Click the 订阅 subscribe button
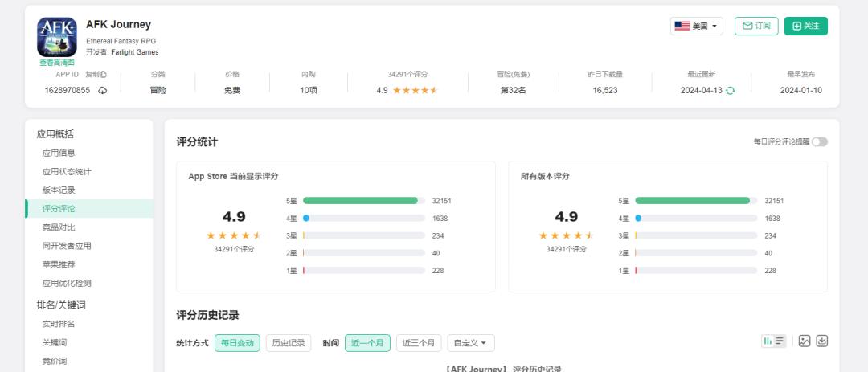Viewport: 868px width, 372px height. [x=755, y=26]
